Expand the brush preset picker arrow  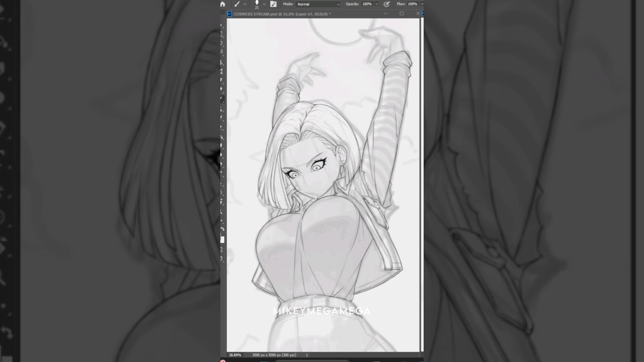[x=264, y=4]
